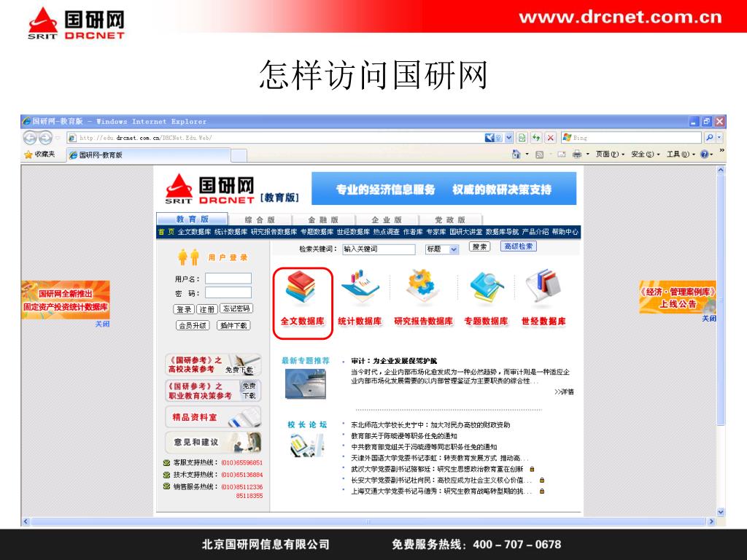Open the 精品资料室 banner

pos(214,417)
